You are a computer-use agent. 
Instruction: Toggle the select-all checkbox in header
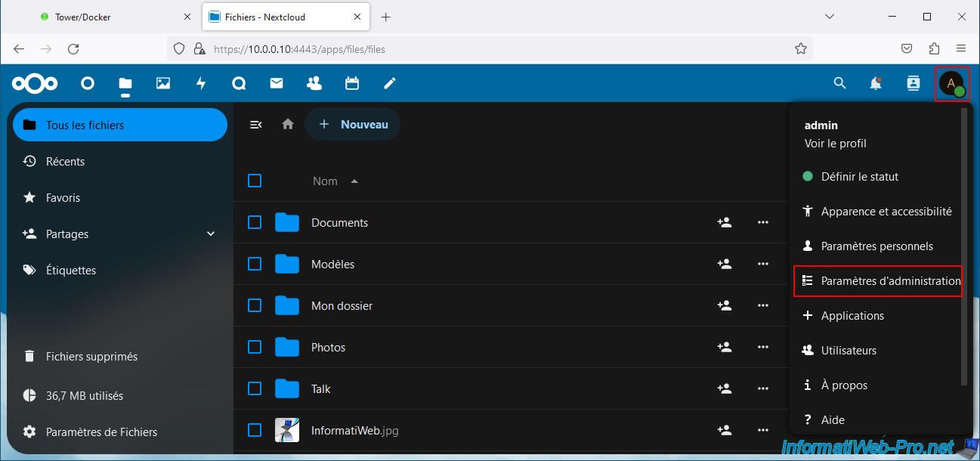[255, 181]
